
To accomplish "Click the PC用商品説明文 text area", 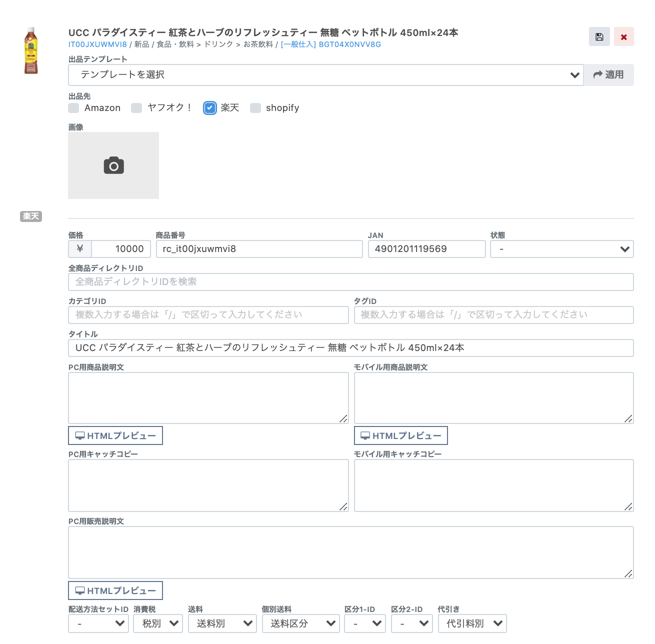I will [208, 398].
